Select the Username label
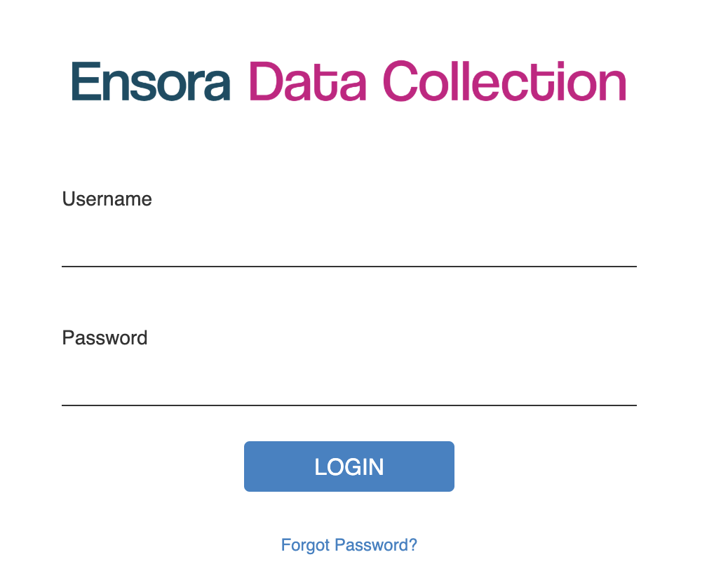 [x=107, y=199]
